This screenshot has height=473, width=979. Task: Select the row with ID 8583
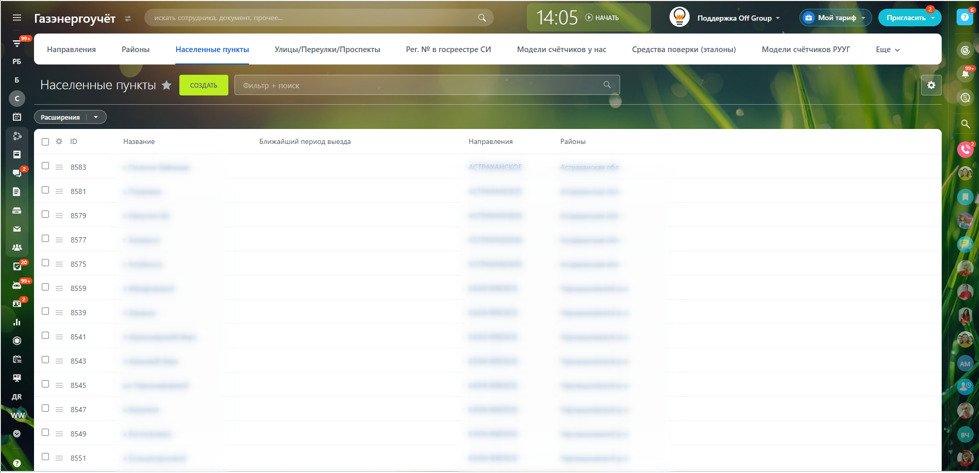tap(45, 166)
